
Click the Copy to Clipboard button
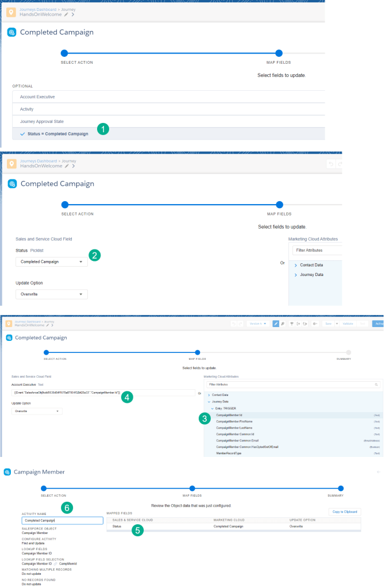point(345,512)
